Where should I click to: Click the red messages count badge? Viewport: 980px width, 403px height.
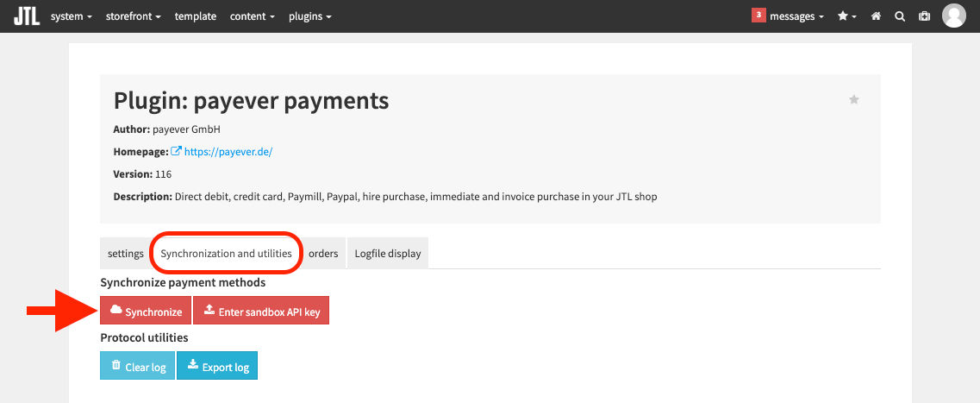pos(758,16)
